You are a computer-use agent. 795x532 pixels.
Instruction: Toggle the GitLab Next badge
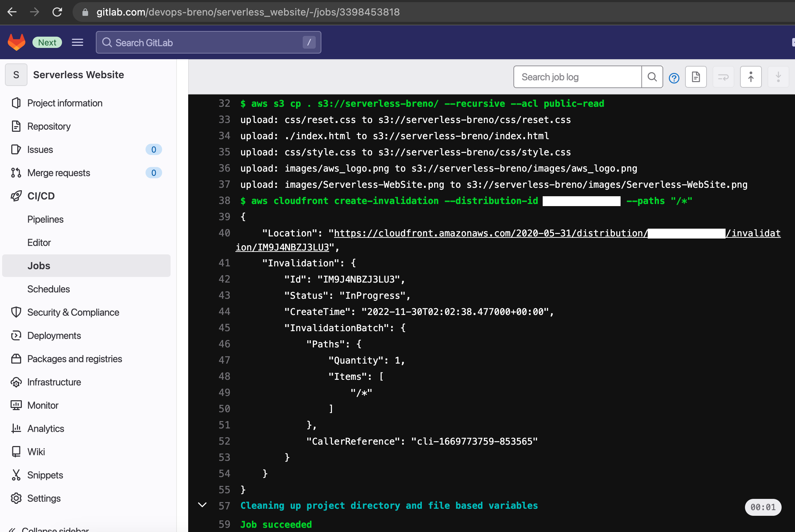click(x=47, y=43)
